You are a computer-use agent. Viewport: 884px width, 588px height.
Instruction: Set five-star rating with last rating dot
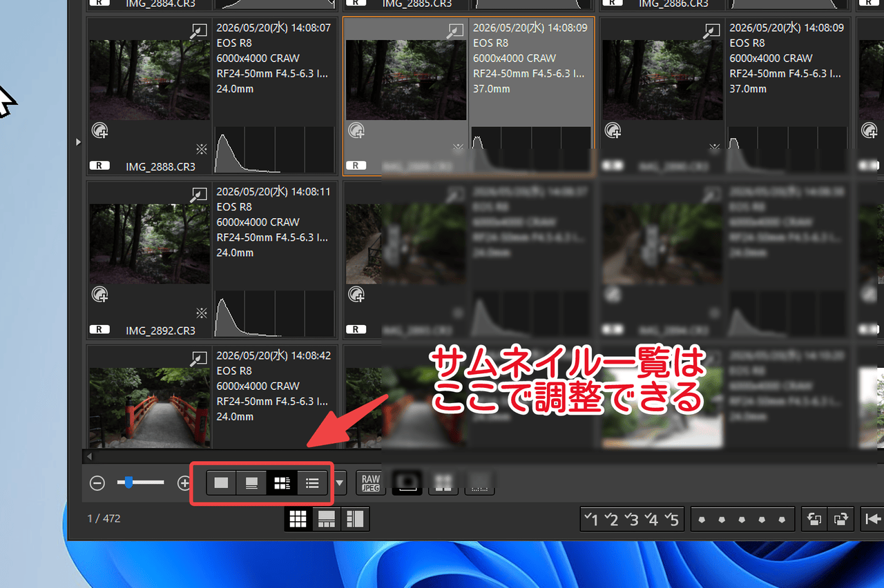coord(782,520)
